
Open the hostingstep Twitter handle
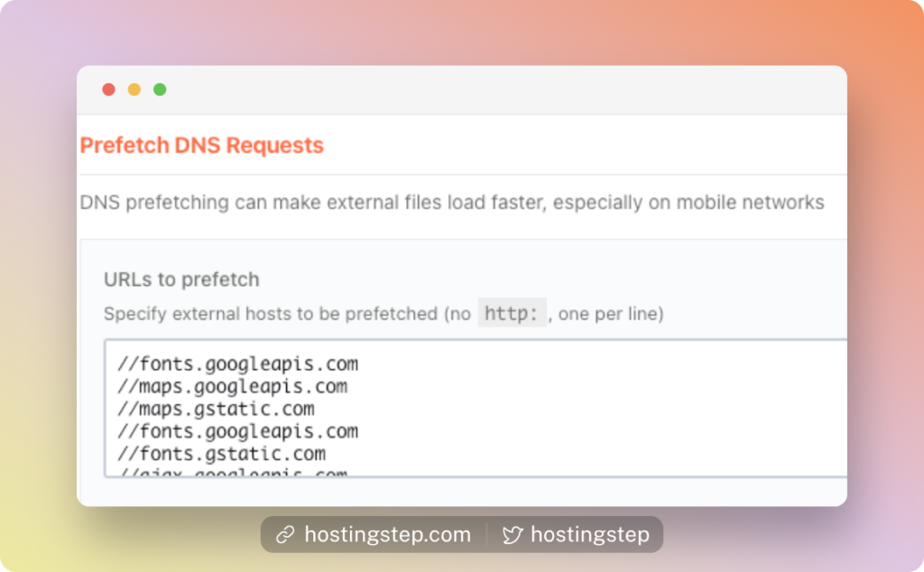tap(590, 534)
